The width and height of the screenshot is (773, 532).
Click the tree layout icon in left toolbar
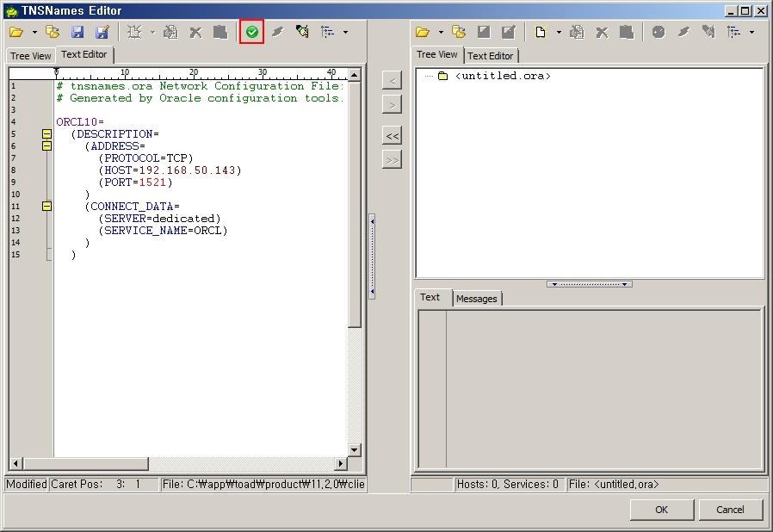tap(328, 32)
